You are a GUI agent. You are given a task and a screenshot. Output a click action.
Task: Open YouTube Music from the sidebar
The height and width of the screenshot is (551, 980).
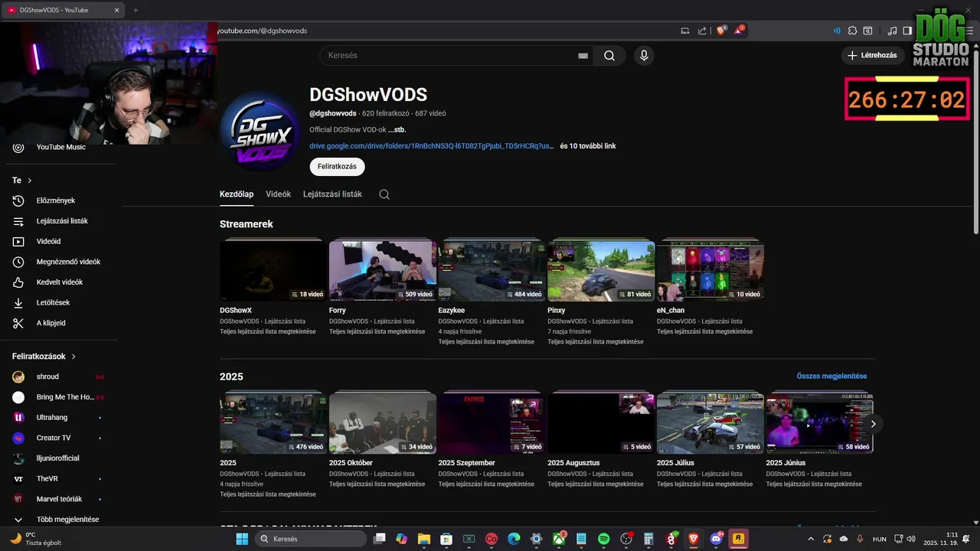pos(61,147)
